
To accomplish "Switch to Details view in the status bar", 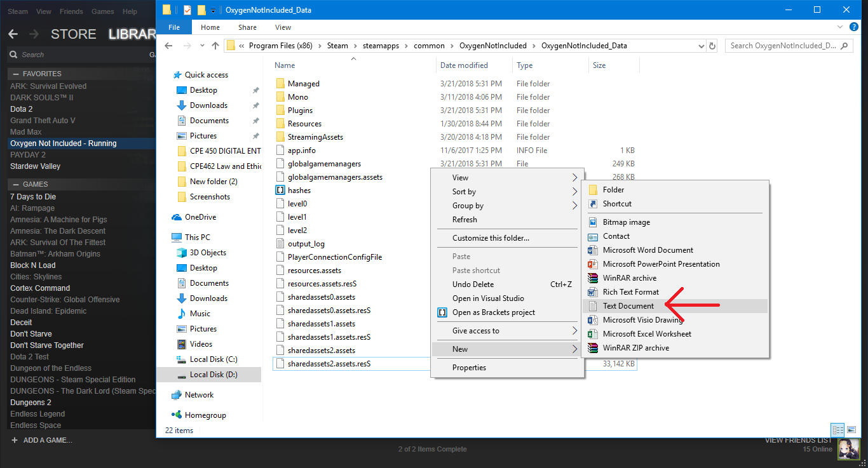I will (837, 430).
